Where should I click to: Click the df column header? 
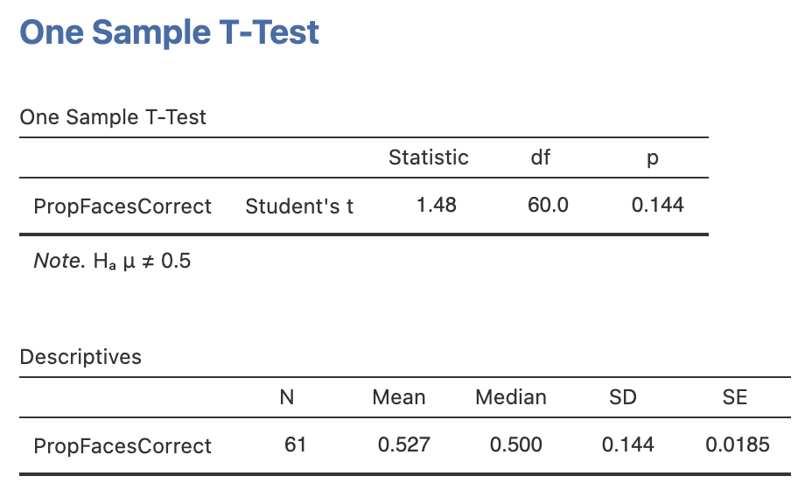click(x=541, y=157)
